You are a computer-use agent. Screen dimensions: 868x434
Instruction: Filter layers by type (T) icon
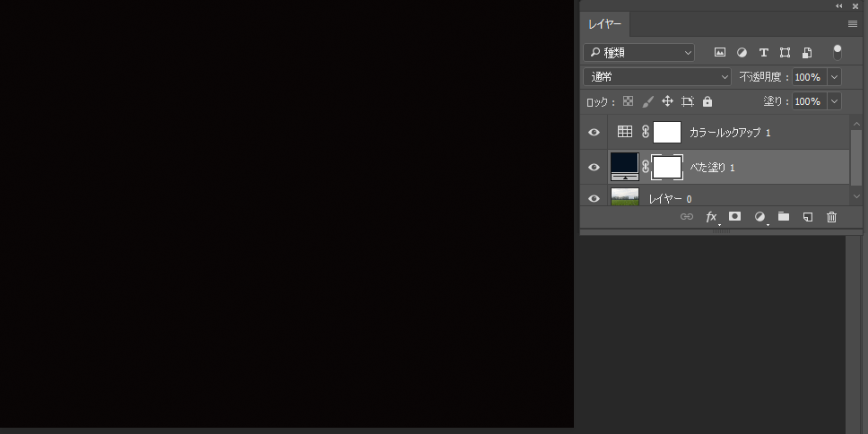[x=763, y=53]
